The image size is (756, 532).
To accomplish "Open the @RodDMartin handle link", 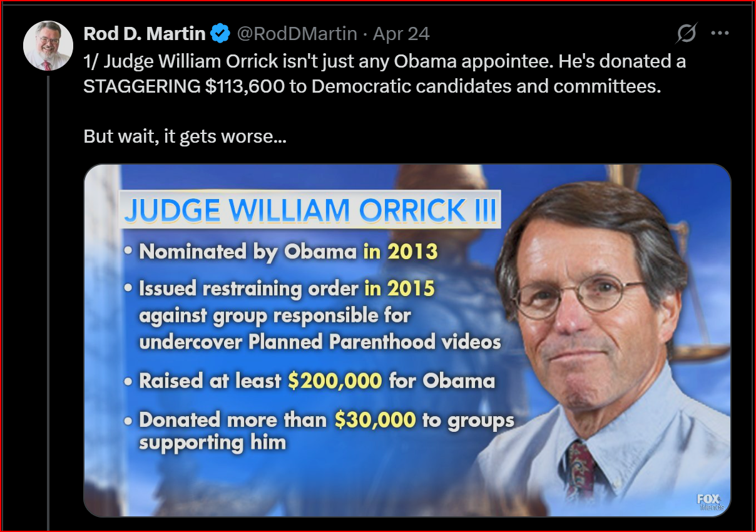I will (x=297, y=33).
